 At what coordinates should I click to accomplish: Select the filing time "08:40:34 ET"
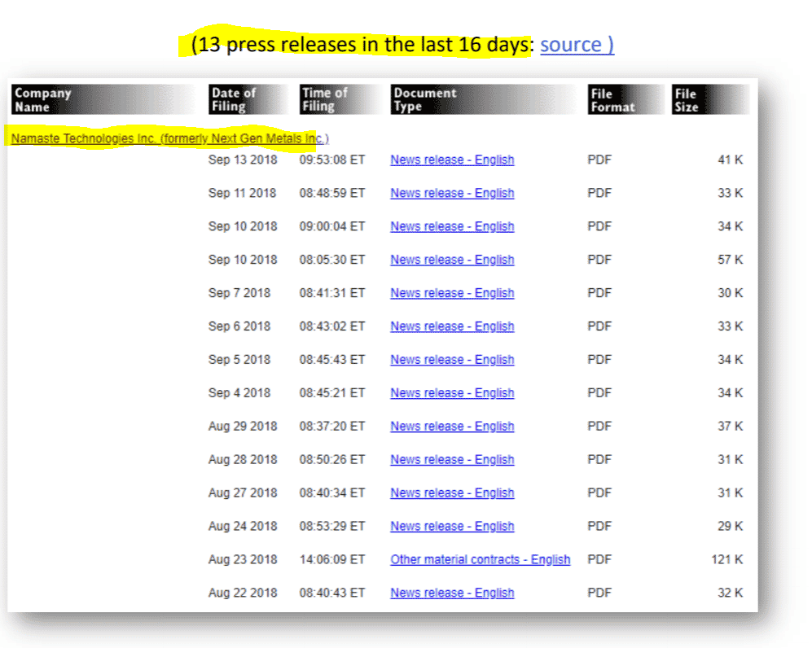point(332,493)
